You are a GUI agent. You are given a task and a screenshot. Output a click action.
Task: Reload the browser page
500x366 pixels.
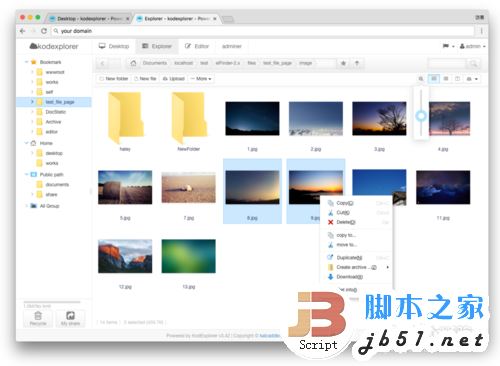coord(44,31)
